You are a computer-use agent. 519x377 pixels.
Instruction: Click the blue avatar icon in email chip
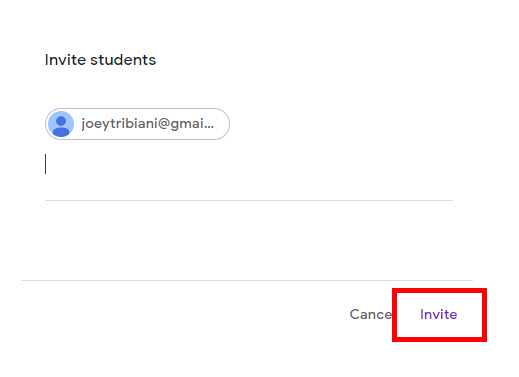pyautogui.click(x=61, y=124)
